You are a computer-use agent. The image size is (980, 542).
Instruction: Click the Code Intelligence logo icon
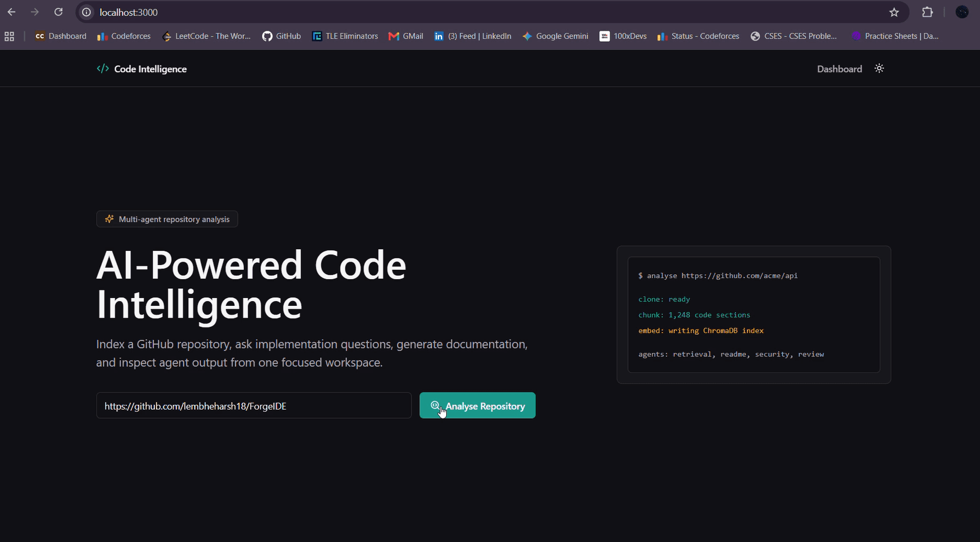(x=103, y=69)
